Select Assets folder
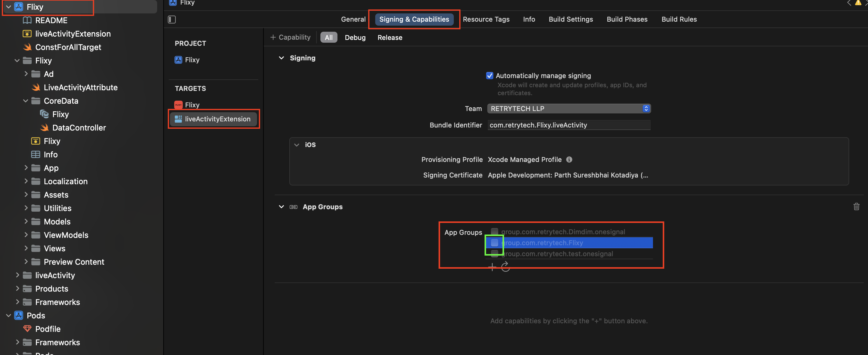Image resolution: width=868 pixels, height=355 pixels. point(56,195)
